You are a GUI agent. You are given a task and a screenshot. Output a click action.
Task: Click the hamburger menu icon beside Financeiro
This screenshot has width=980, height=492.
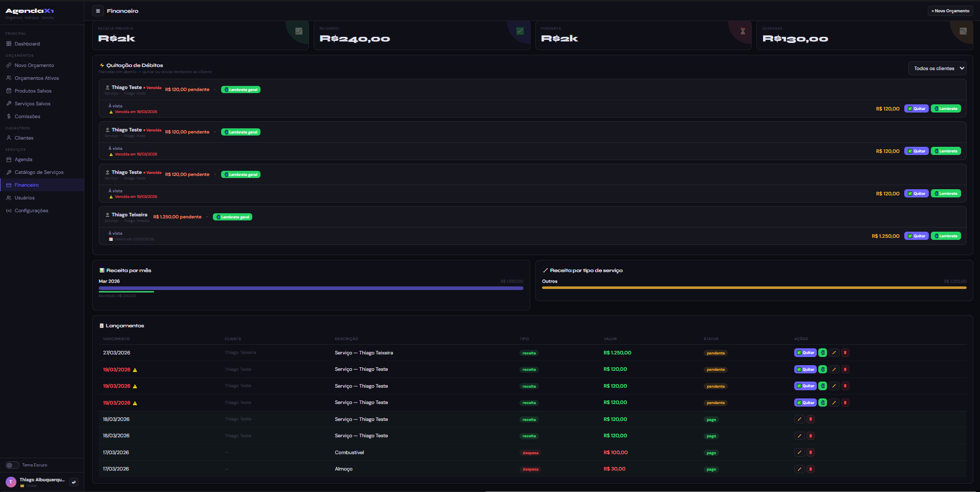pos(98,11)
